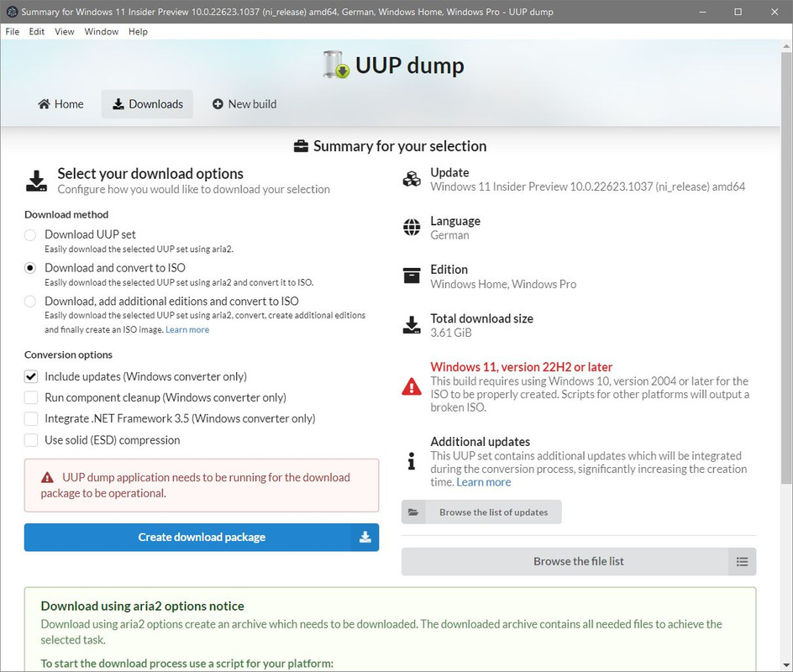Image resolution: width=793 pixels, height=672 pixels.
Task: Click the Download method section label
Action: tap(66, 214)
